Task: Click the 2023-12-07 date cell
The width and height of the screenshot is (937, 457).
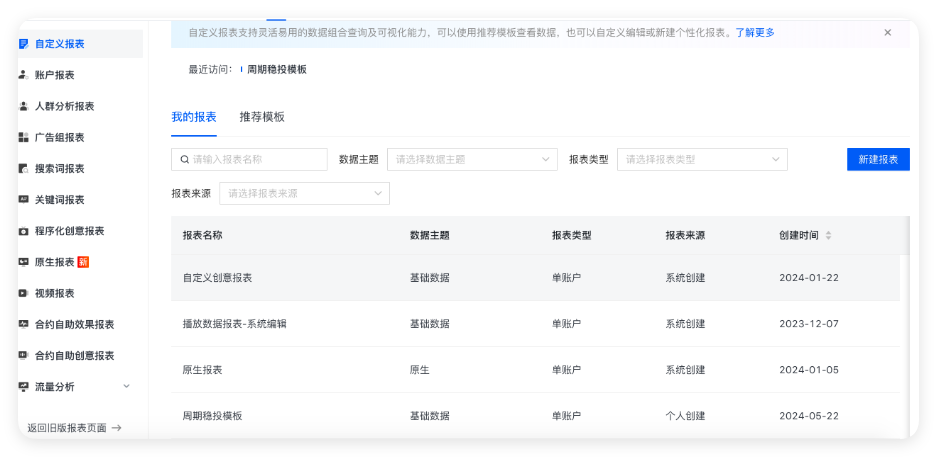Action: pos(809,324)
